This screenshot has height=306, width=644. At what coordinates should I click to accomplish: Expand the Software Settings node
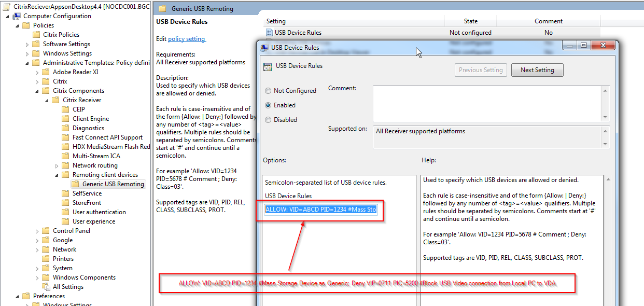[x=27, y=45]
